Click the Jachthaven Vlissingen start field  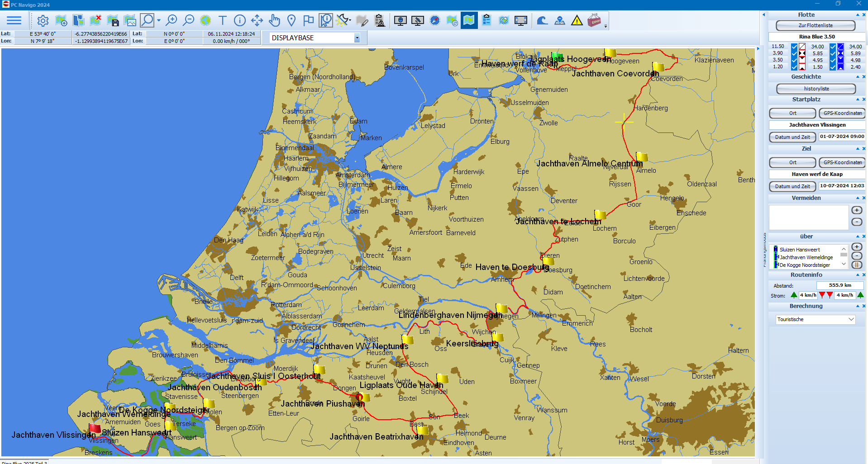(817, 125)
